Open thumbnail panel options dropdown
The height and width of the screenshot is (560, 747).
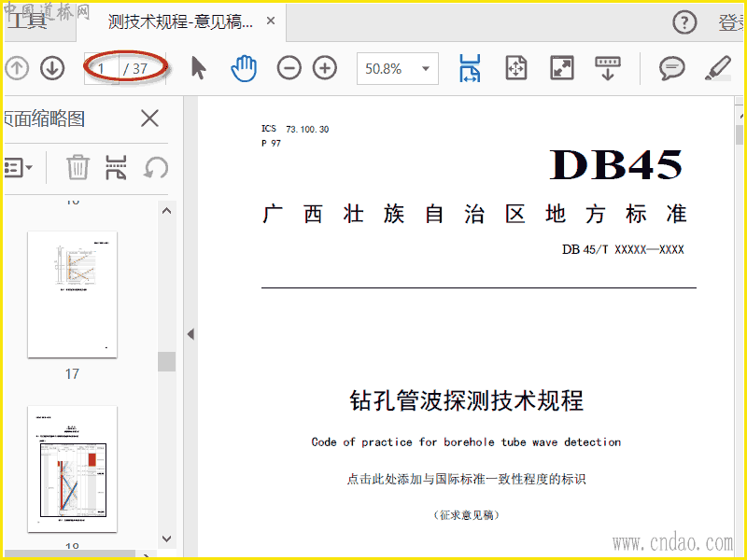pyautogui.click(x=18, y=168)
